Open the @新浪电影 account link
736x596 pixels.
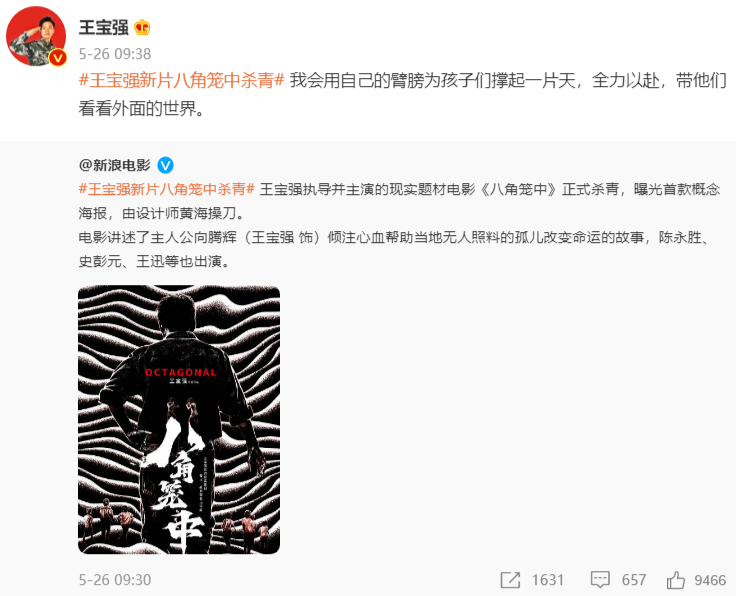115,165
